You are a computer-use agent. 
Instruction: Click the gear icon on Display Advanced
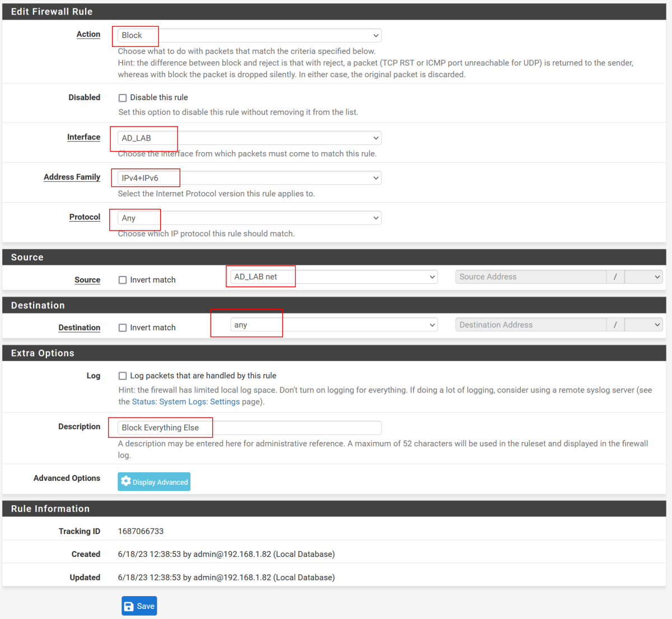[x=126, y=481]
